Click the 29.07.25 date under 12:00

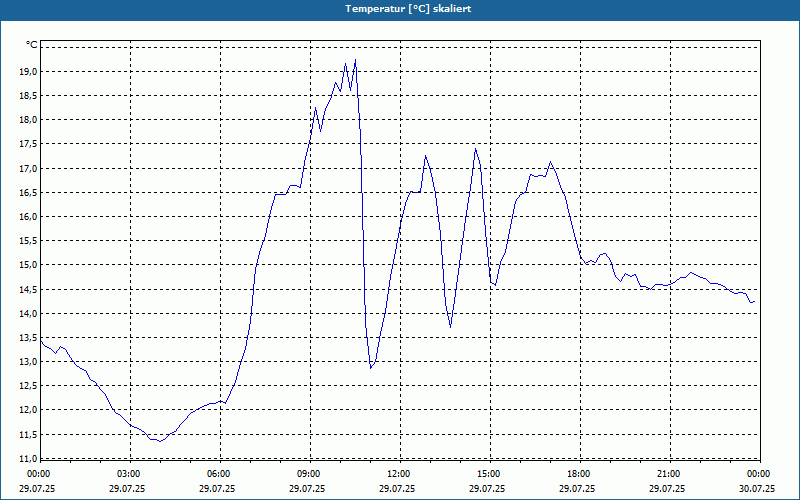[397, 489]
